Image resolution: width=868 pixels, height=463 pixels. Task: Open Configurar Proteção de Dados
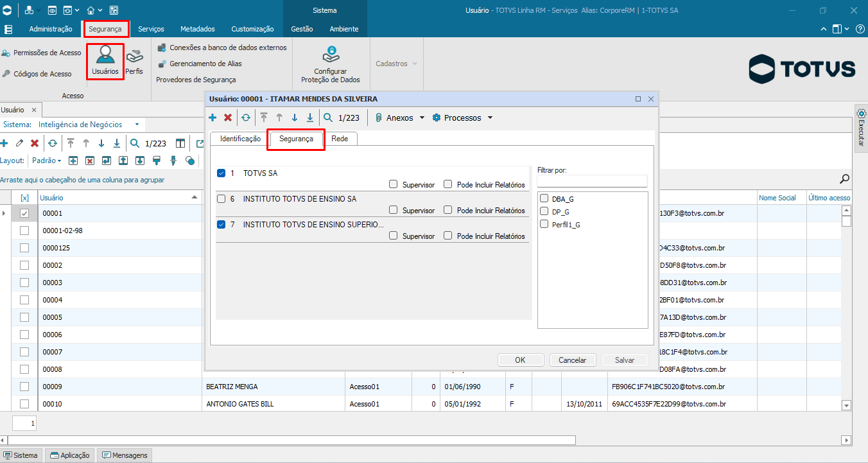[x=331, y=65]
